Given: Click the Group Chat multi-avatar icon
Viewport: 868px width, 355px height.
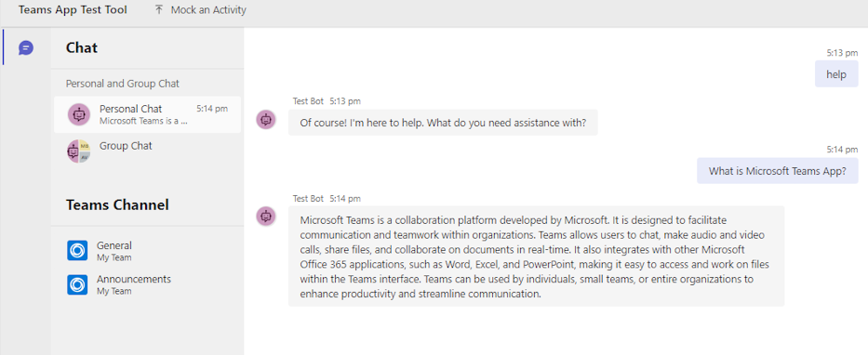Looking at the screenshot, I should (78, 151).
